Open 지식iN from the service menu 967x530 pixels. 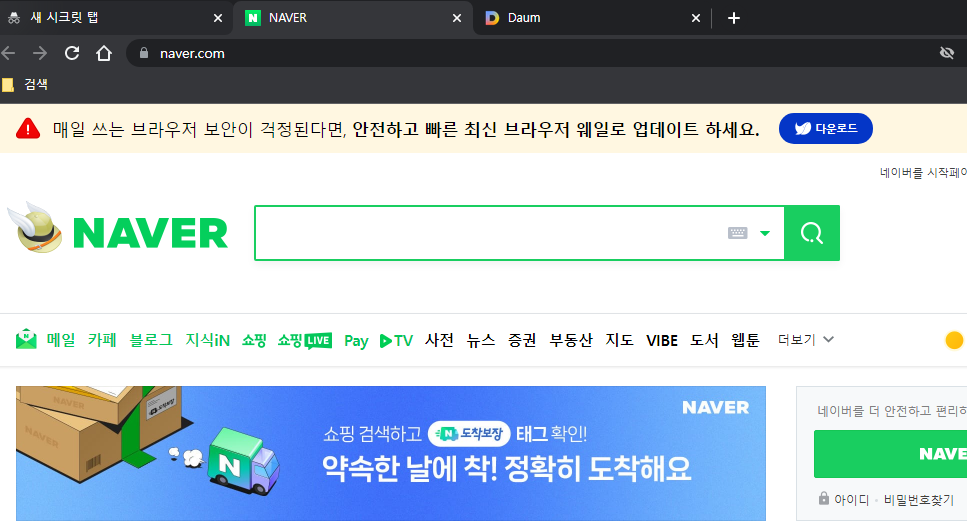point(207,340)
